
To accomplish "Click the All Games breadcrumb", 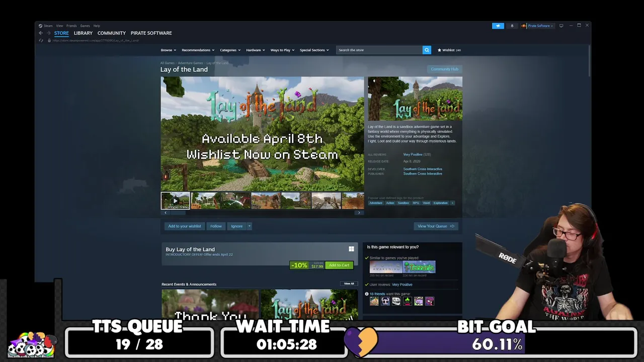I will pyautogui.click(x=168, y=63).
